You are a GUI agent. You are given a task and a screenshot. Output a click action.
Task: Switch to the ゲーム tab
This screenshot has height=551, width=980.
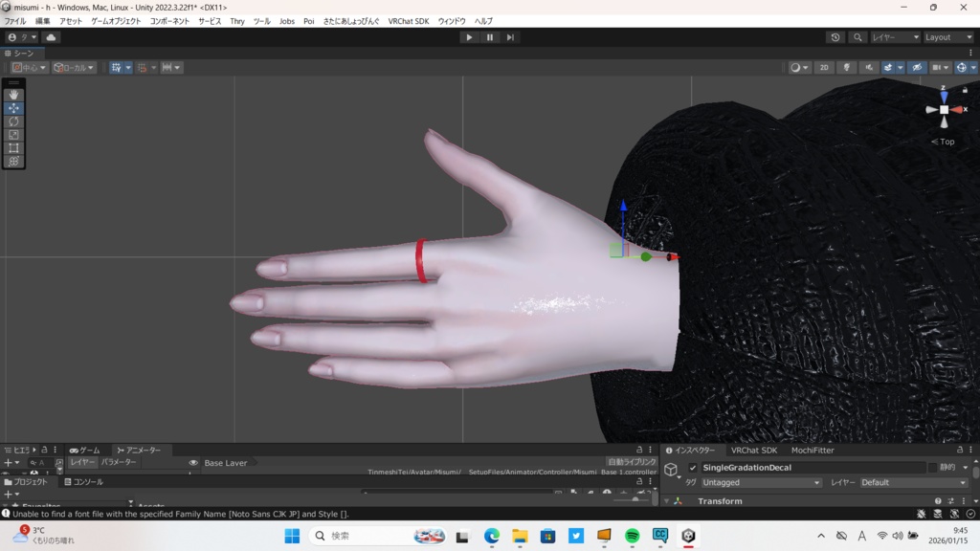(x=84, y=450)
